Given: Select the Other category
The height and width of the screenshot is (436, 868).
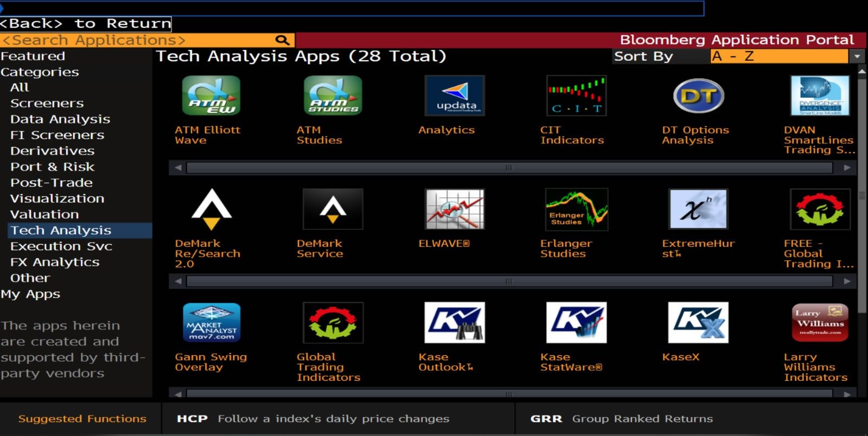Looking at the screenshot, I should (x=30, y=278).
